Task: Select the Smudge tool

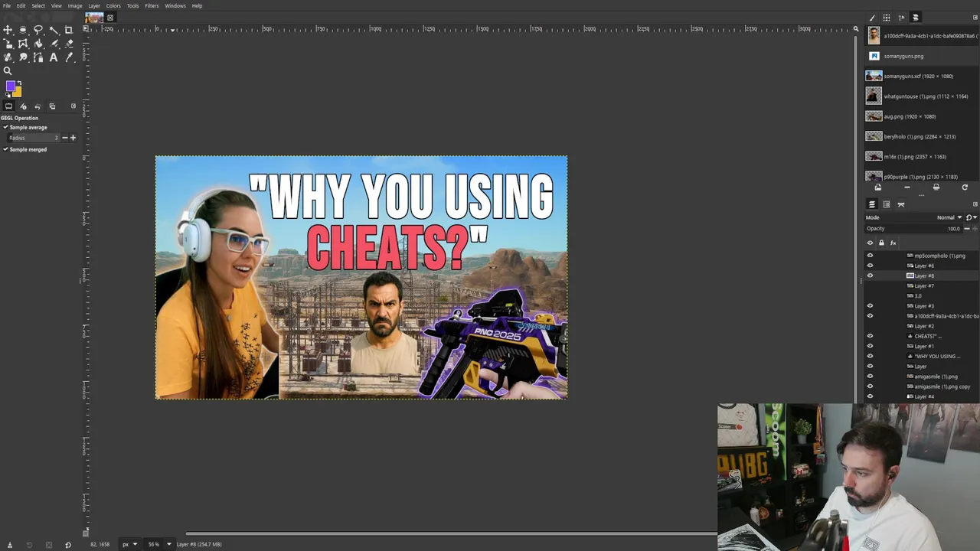Action: click(x=23, y=57)
